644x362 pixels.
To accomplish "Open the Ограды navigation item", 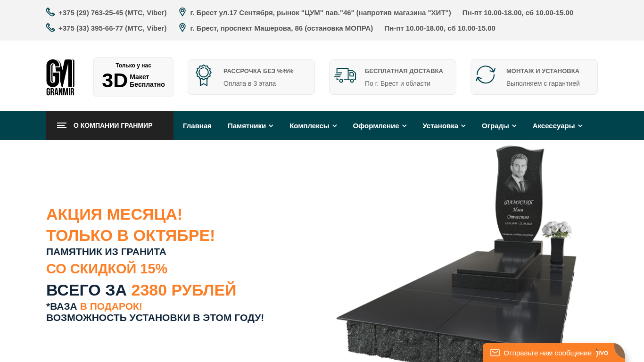I will tap(499, 126).
